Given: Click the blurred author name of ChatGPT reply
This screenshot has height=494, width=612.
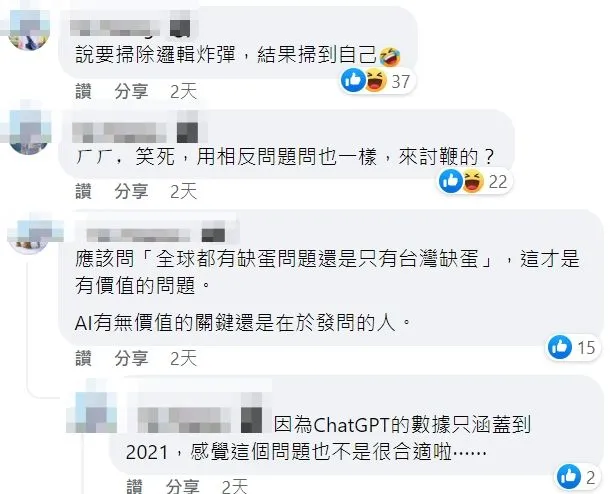Looking at the screenshot, I should coord(184,419).
